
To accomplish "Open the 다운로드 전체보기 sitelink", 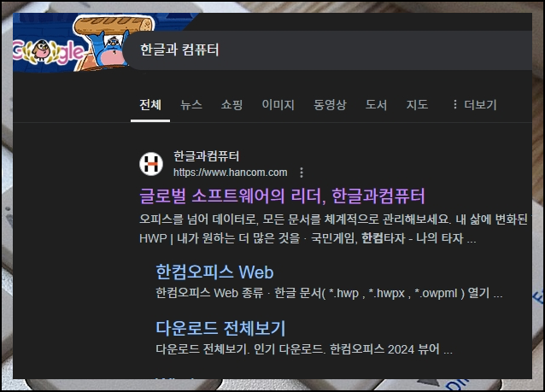I will click(x=220, y=328).
